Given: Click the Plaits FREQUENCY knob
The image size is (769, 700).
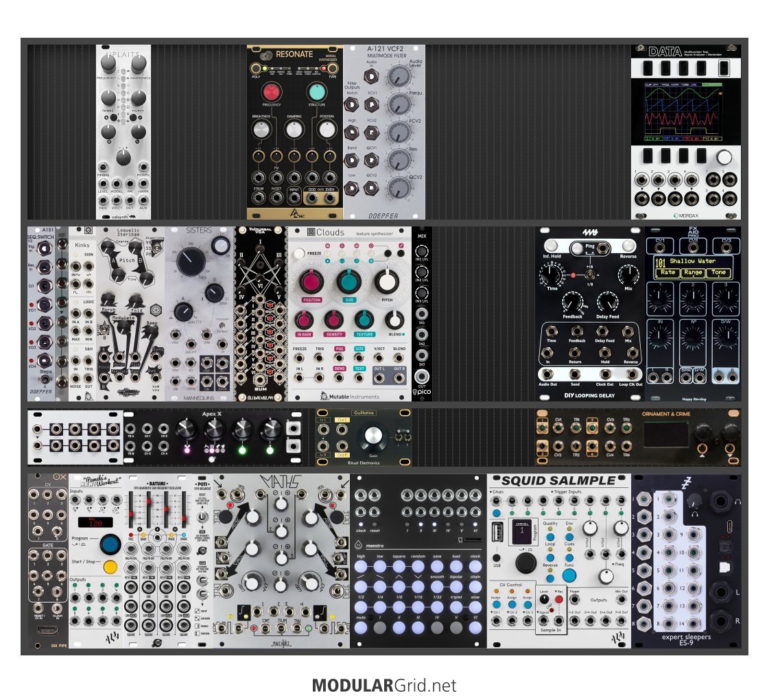Looking at the screenshot, I should [x=108, y=64].
